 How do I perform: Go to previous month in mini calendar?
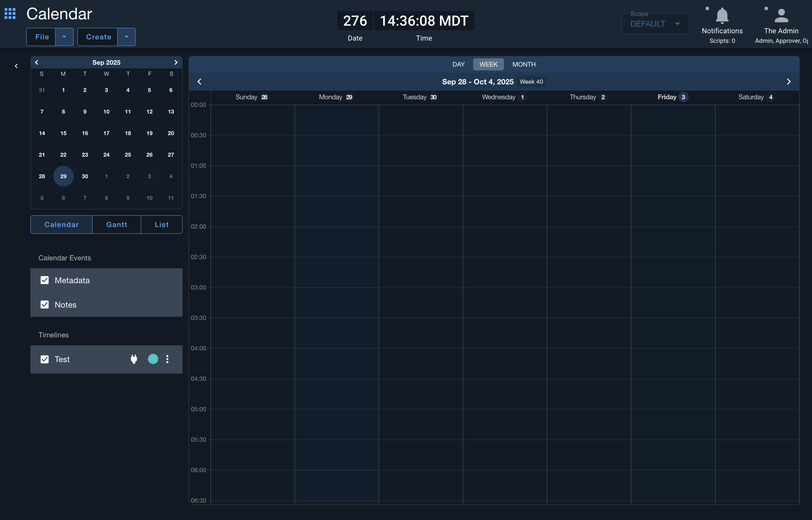pos(37,62)
